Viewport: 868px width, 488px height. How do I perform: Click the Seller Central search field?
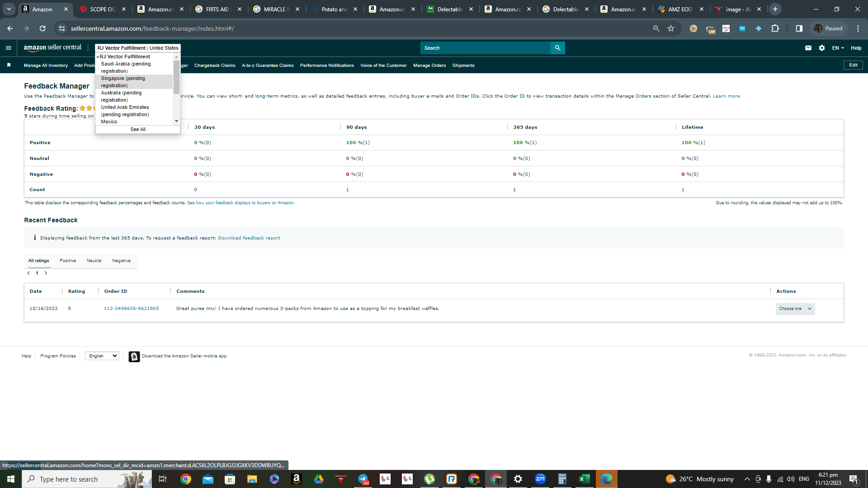point(486,48)
